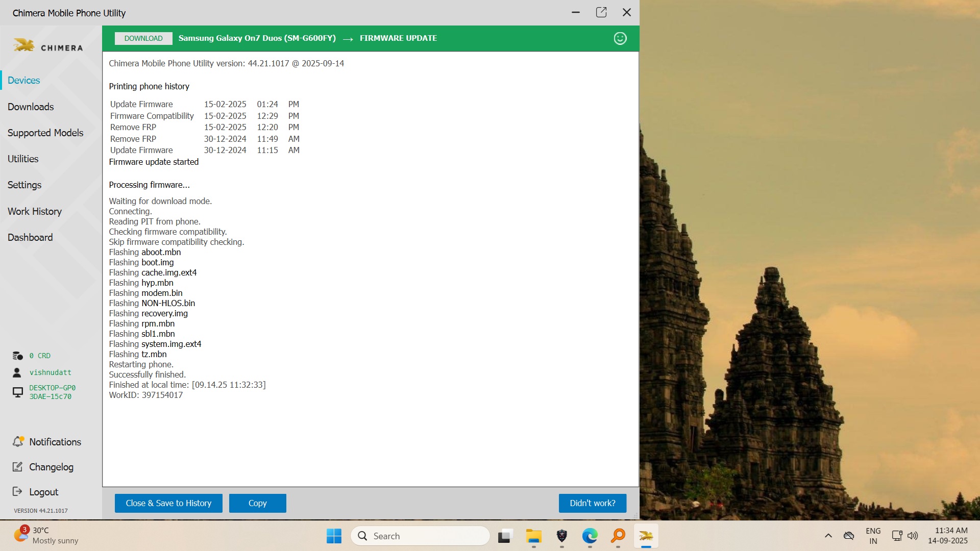Expand hidden system tray icons chevron
Viewport: 980px width, 551px height.
tap(828, 536)
